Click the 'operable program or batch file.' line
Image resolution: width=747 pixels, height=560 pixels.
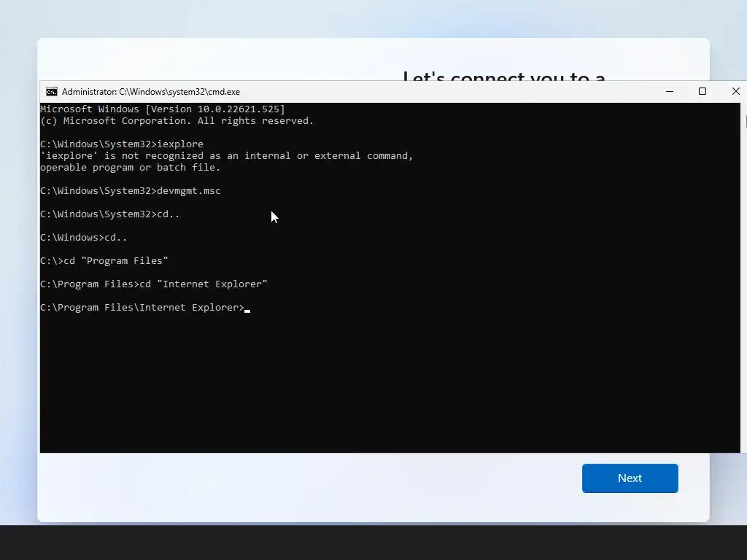(x=130, y=168)
